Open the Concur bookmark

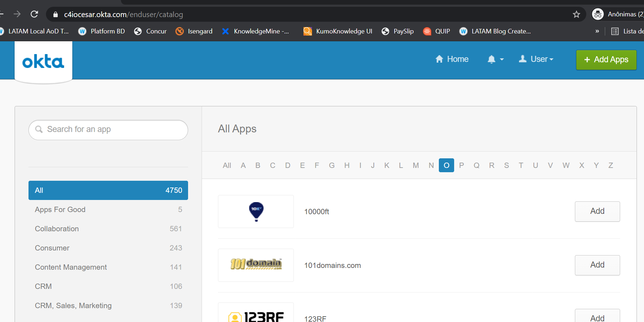[x=150, y=31]
